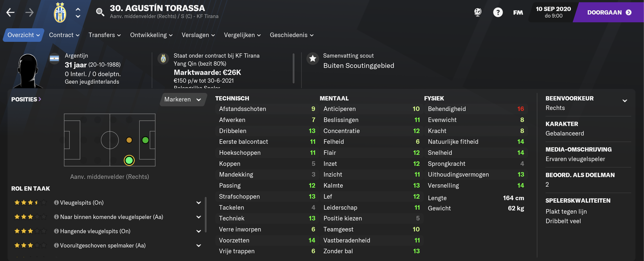The width and height of the screenshot is (644, 261).
Task: Select the central attacking midfielder position dot
Action: (x=129, y=140)
